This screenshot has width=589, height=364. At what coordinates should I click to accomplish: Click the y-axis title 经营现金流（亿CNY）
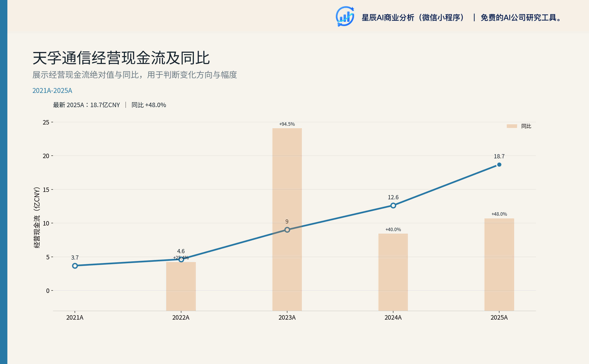coord(37,217)
